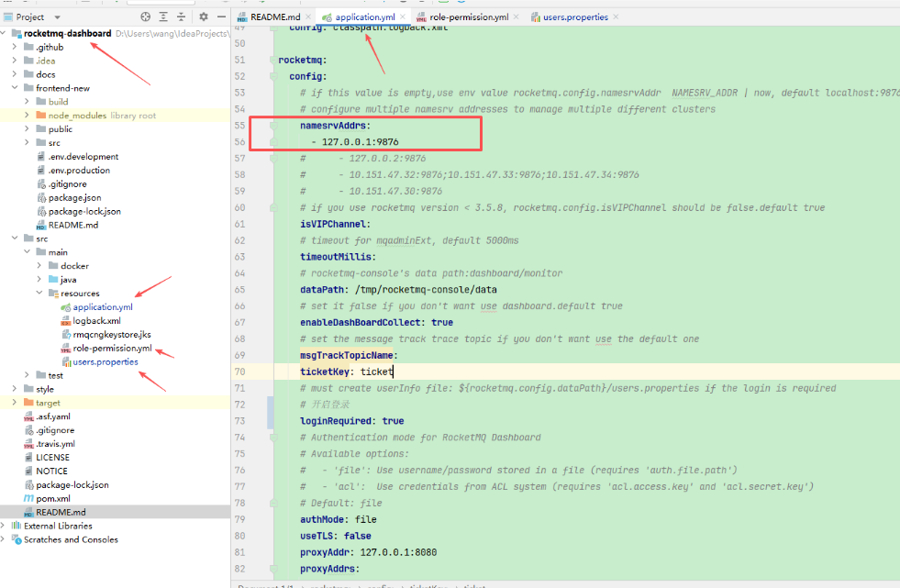Select src folder under frontend-new

(x=54, y=143)
